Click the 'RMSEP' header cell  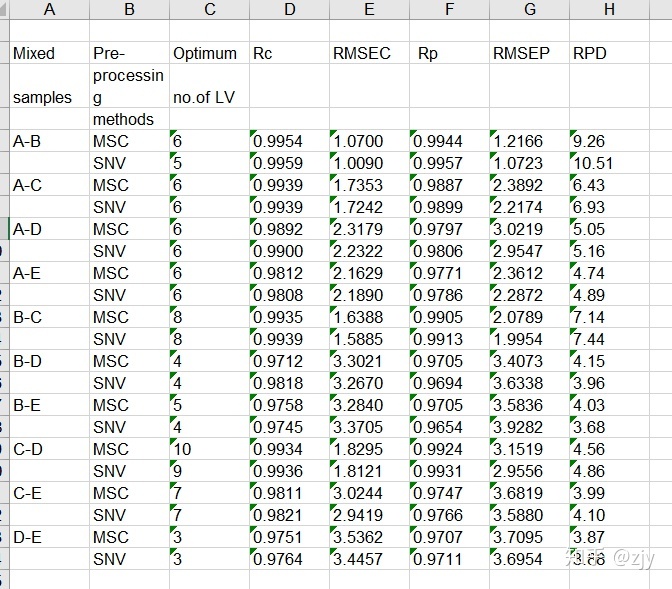click(530, 53)
